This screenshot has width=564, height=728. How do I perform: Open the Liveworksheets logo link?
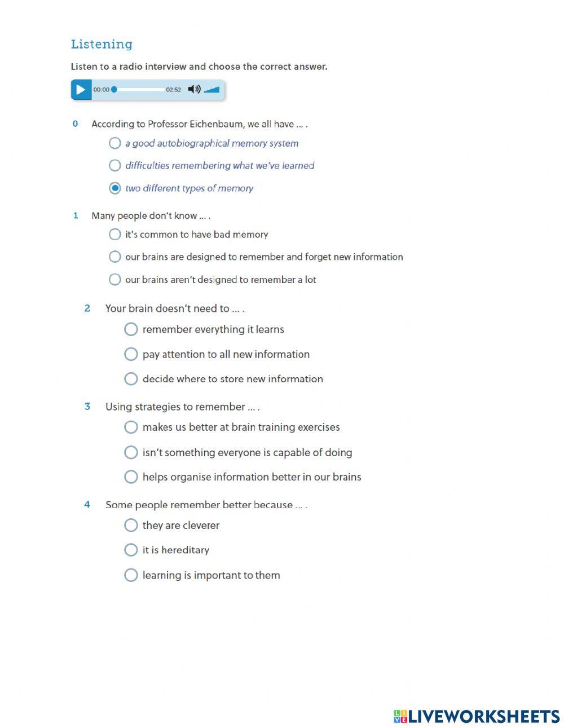click(x=477, y=716)
